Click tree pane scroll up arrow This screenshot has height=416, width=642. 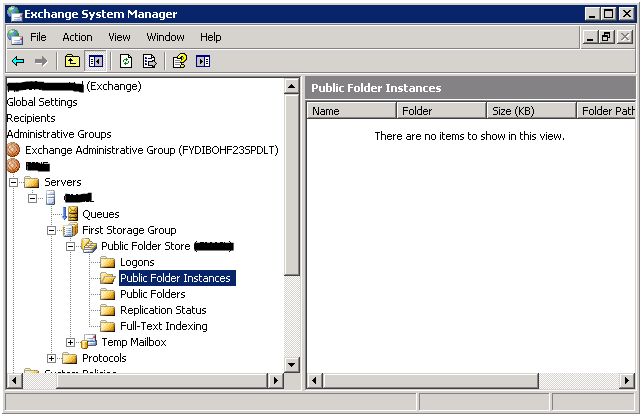click(x=292, y=86)
